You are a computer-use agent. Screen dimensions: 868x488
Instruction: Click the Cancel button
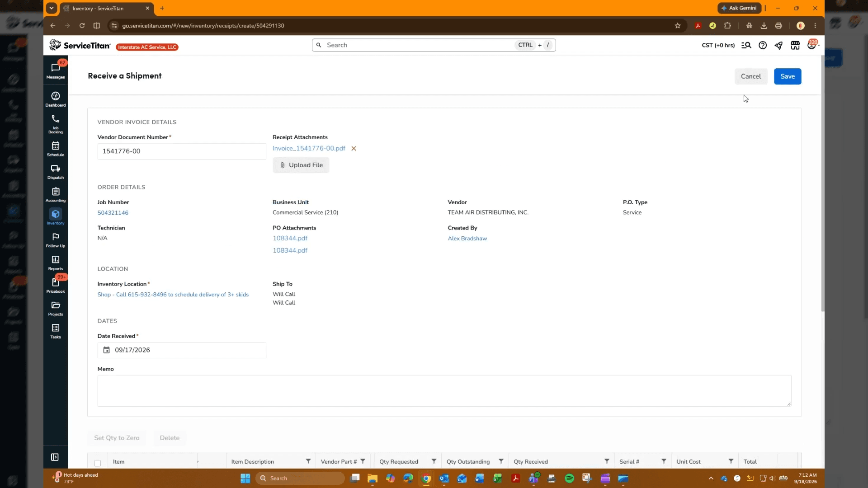click(751, 76)
